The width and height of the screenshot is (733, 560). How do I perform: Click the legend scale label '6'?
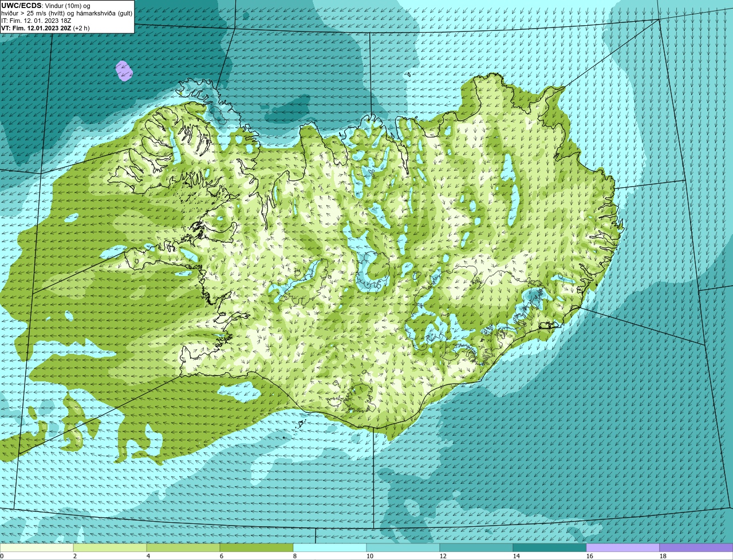[221, 556]
